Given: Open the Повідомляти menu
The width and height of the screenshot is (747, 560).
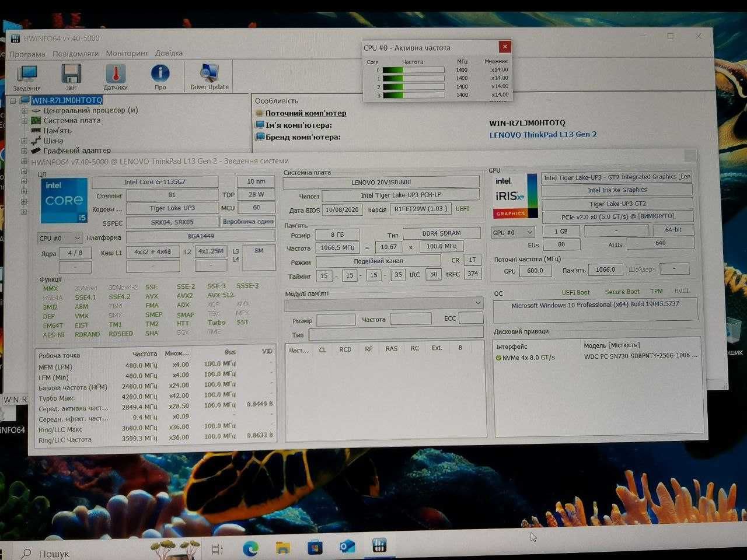Looking at the screenshot, I should 75,53.
